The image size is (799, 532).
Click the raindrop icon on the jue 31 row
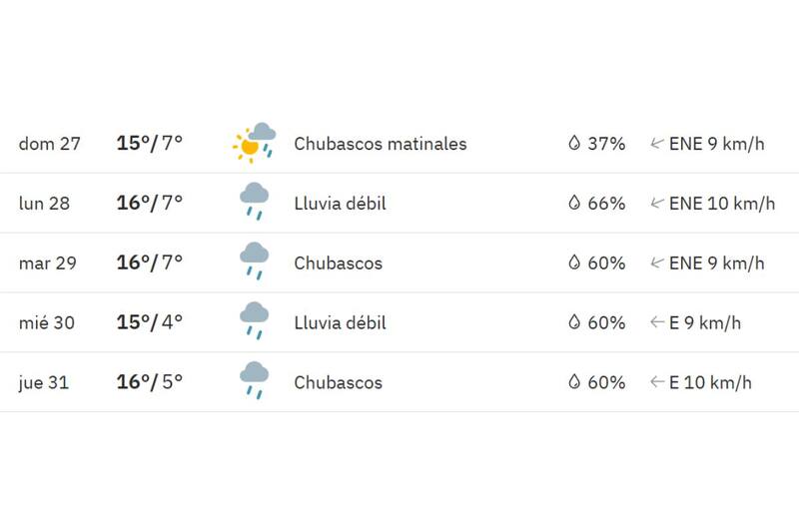tap(574, 382)
